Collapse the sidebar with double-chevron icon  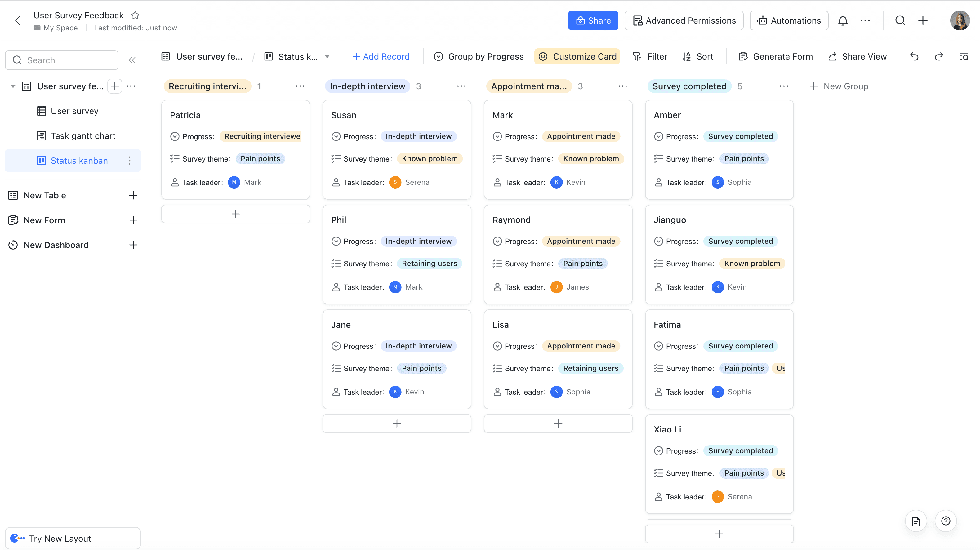(132, 60)
